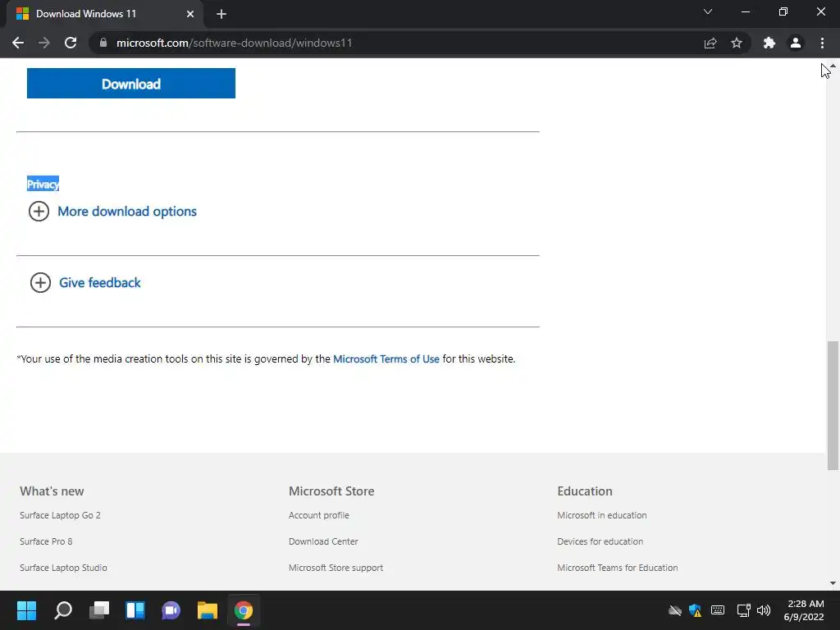This screenshot has width=840, height=630.
Task: Open Microsoft Store support link
Action: (x=336, y=568)
